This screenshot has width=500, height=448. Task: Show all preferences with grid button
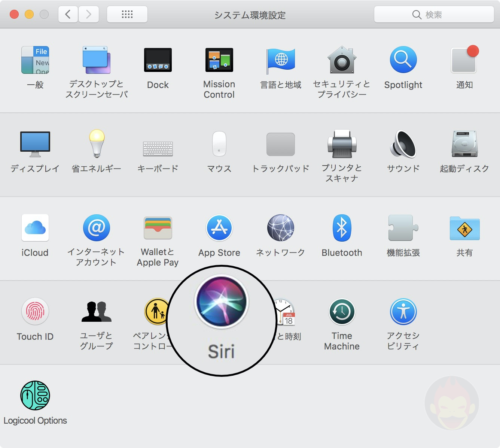tap(127, 15)
